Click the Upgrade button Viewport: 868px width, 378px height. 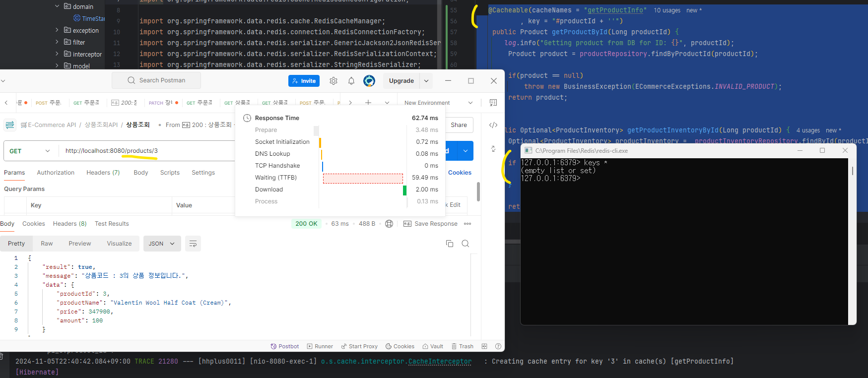point(401,81)
